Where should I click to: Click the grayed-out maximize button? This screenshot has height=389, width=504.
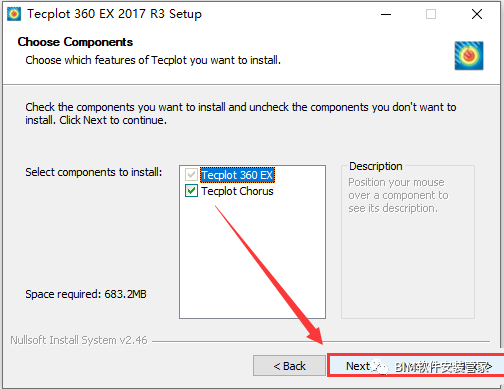point(431,14)
